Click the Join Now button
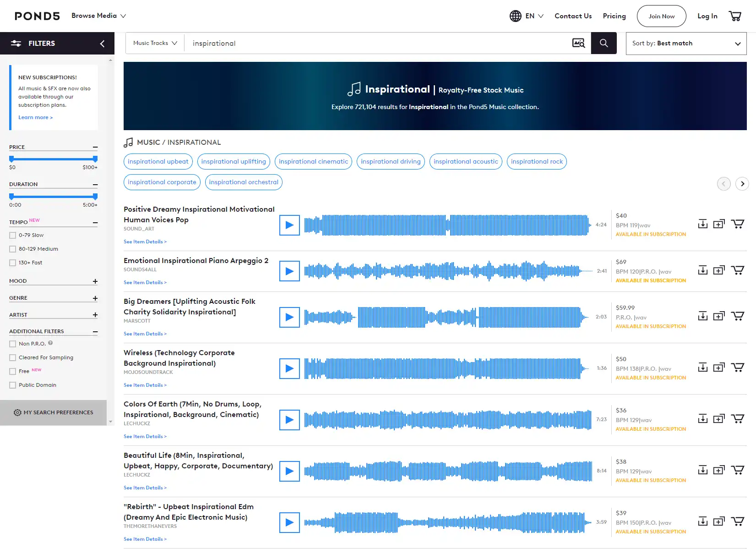The height and width of the screenshot is (549, 756). [661, 16]
